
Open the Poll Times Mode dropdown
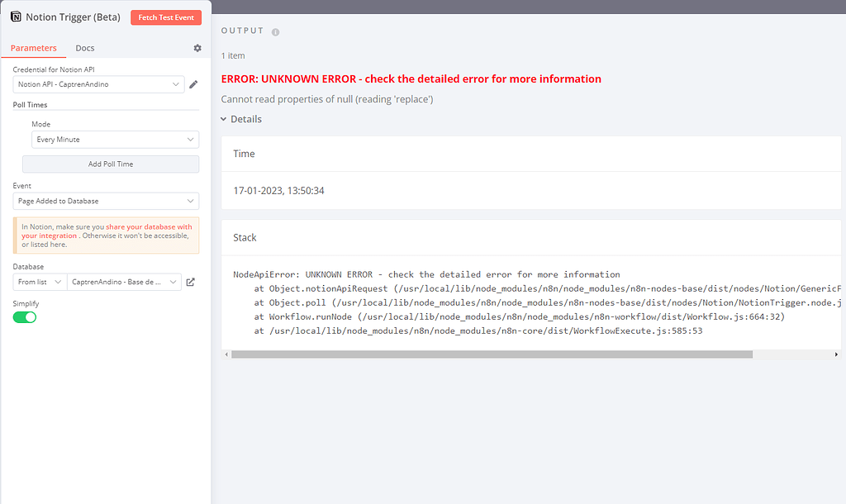point(115,139)
